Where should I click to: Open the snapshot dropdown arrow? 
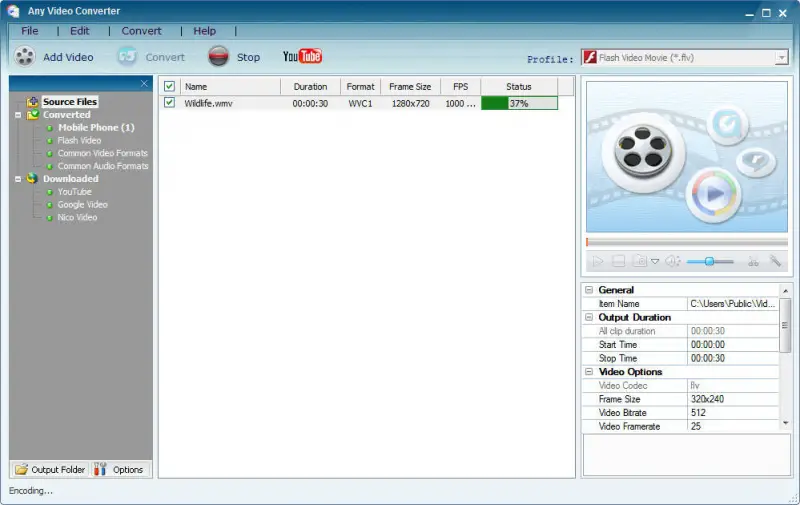coord(655,262)
